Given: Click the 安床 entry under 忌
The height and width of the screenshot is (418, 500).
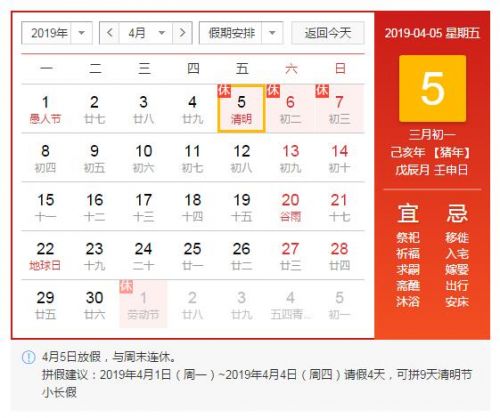Looking at the screenshot, I should pyautogui.click(x=457, y=302).
